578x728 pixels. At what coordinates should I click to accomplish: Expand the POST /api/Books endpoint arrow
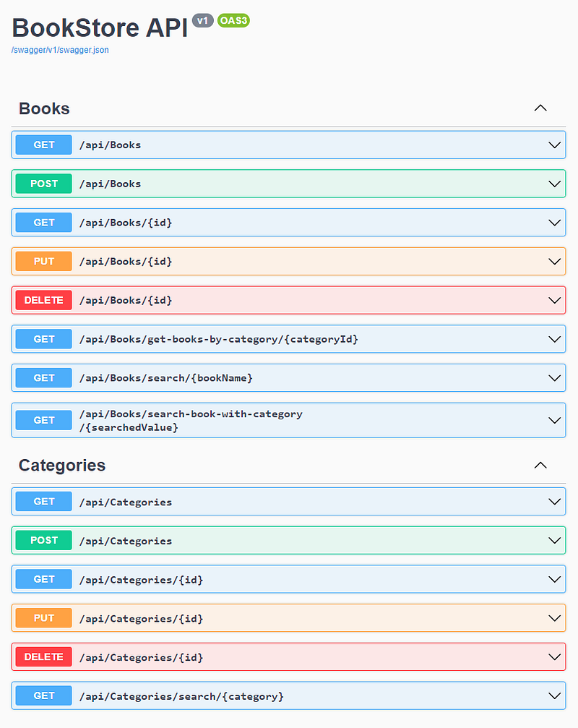[554, 184]
